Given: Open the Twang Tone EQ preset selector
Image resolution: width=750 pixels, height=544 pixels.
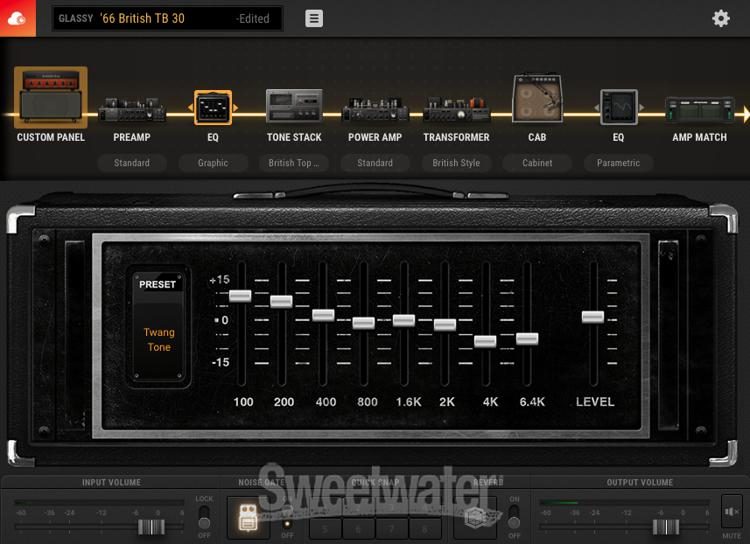Looking at the screenshot, I should point(159,340).
